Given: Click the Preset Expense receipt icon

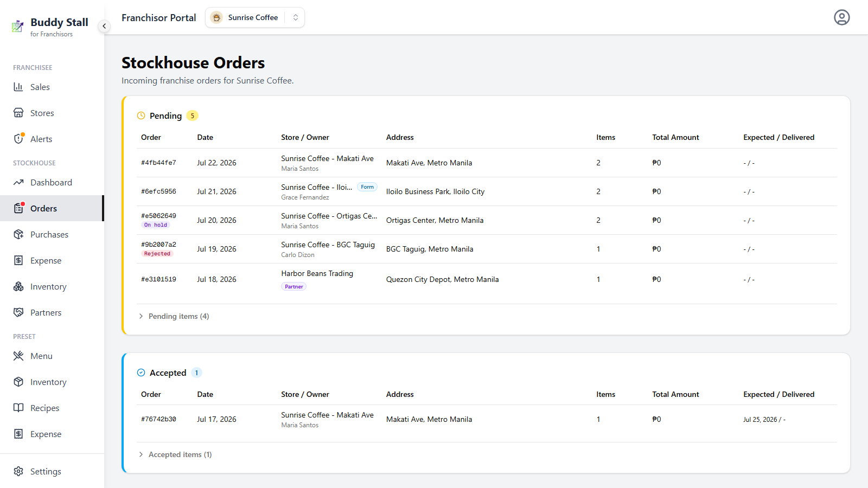Looking at the screenshot, I should tap(18, 434).
